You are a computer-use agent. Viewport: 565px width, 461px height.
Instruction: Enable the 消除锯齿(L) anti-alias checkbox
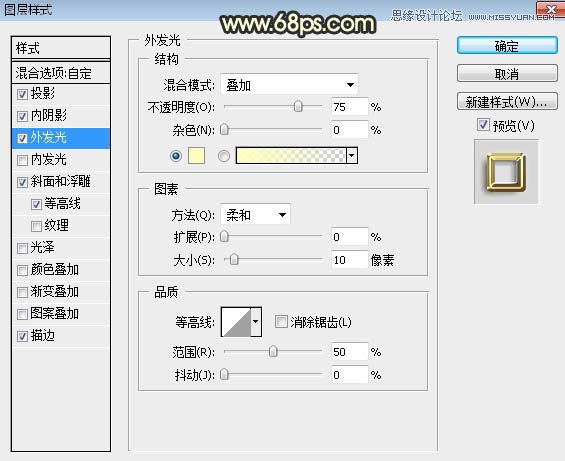tap(281, 322)
